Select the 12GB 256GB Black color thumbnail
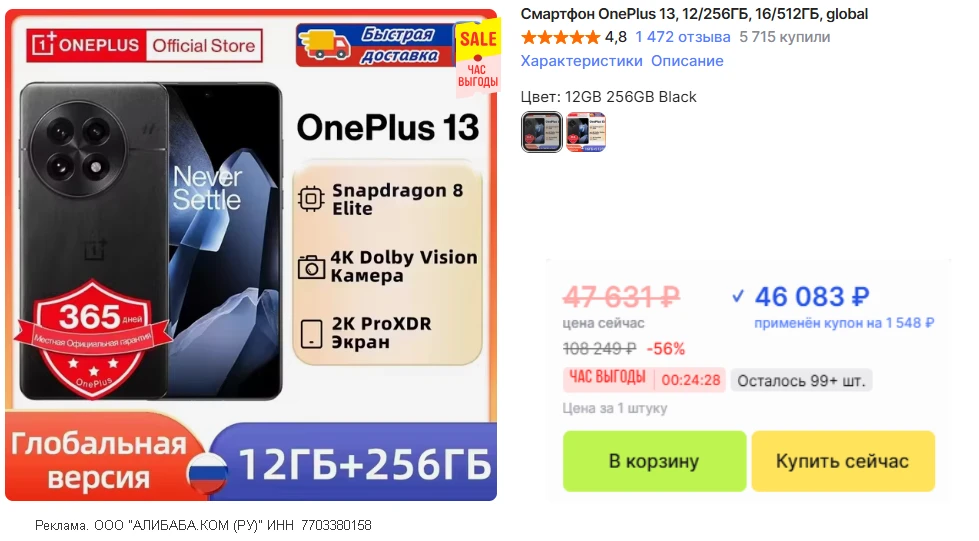 click(541, 132)
